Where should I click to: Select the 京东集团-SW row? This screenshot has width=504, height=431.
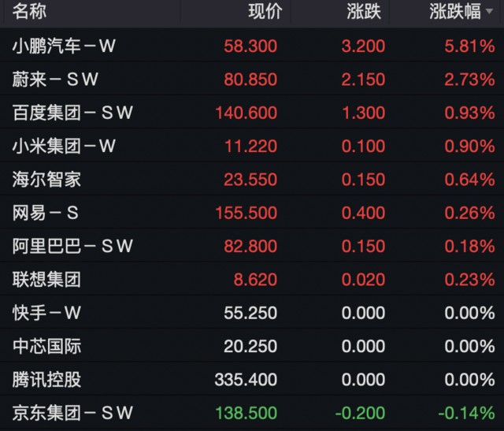pos(72,412)
